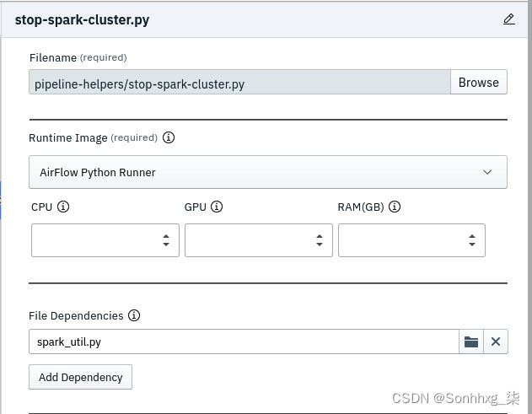Decrease the RAM(GB) value with down arrow
The height and width of the screenshot is (414, 532).
472,245
